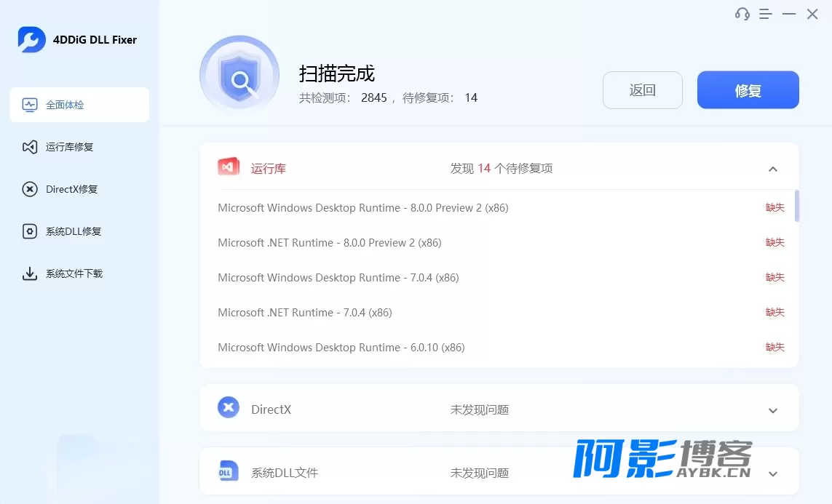Click the blue 修复 button
The width and height of the screenshot is (832, 504).
(x=748, y=90)
